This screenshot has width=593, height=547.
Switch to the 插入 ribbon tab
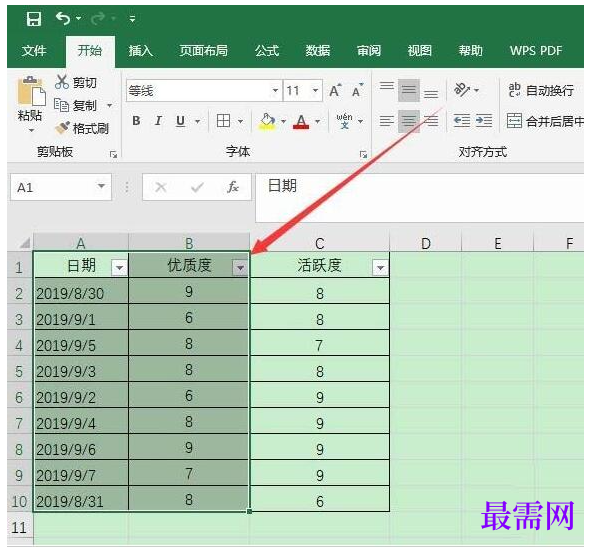click(140, 50)
